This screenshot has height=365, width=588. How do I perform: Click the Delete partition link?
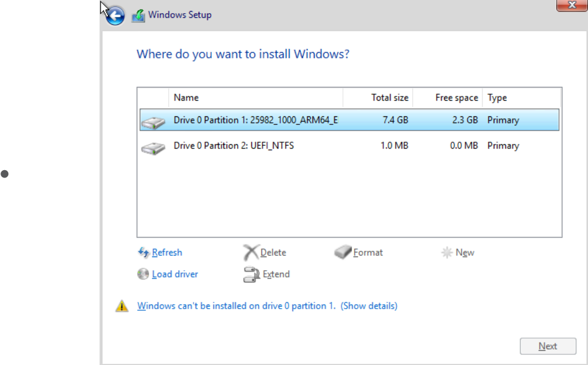pos(273,253)
